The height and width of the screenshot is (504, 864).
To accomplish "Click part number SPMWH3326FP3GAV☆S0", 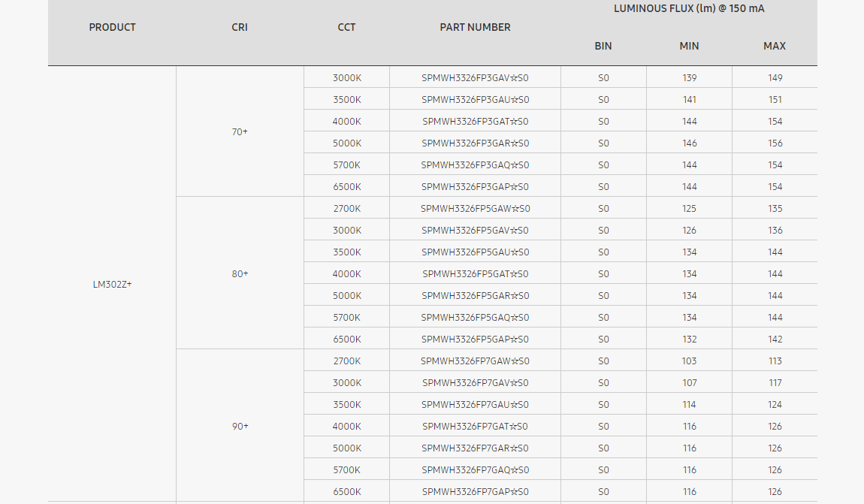I will tap(475, 77).
